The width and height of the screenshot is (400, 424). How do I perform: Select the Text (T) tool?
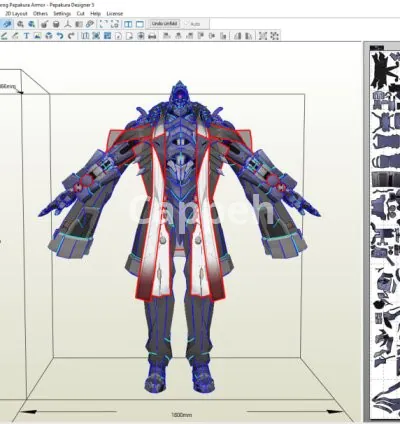[x=26, y=36]
